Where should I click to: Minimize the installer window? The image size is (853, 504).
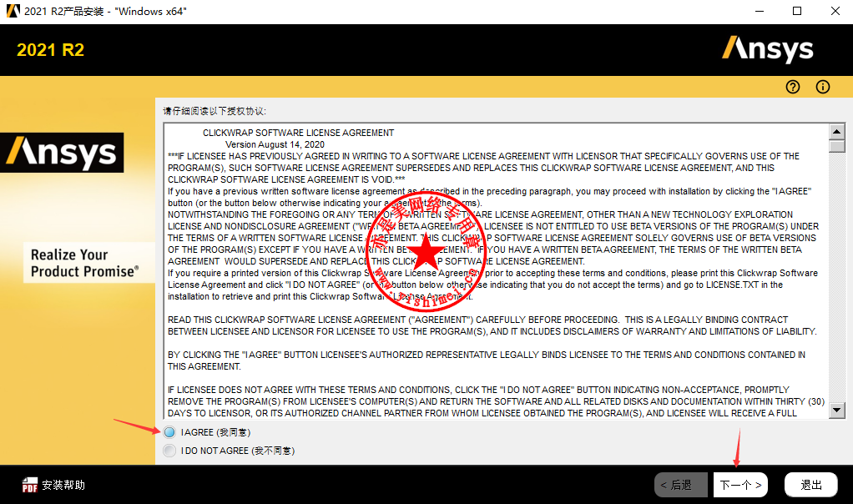[760, 11]
